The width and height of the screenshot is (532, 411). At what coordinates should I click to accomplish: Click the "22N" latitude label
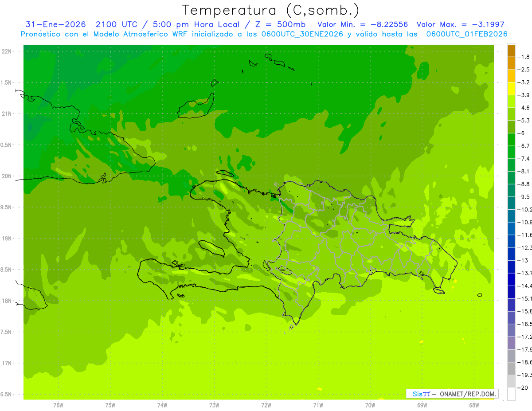tap(7, 51)
